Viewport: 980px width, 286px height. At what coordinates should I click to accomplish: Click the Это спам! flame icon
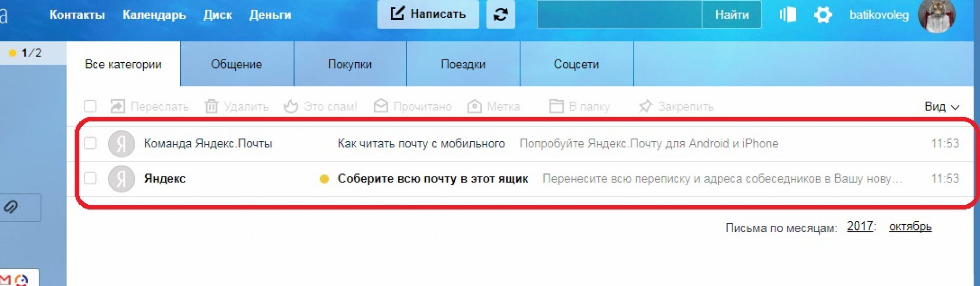(x=291, y=106)
